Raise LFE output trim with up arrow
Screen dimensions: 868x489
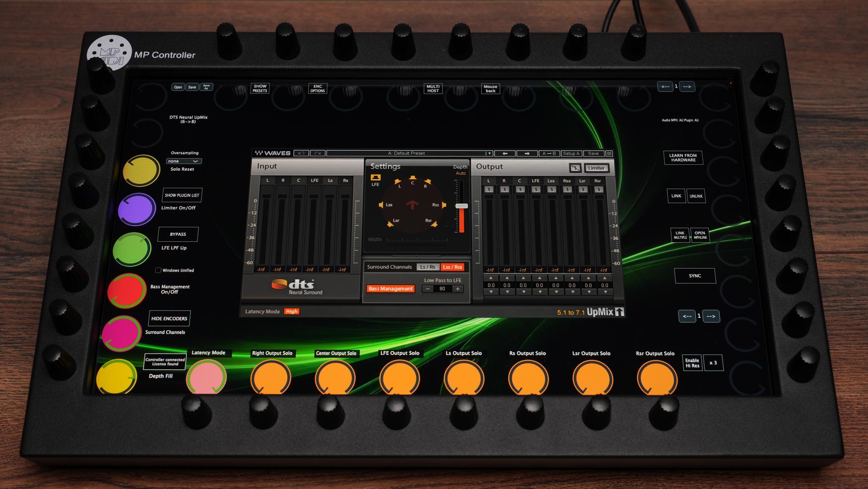[x=539, y=278]
